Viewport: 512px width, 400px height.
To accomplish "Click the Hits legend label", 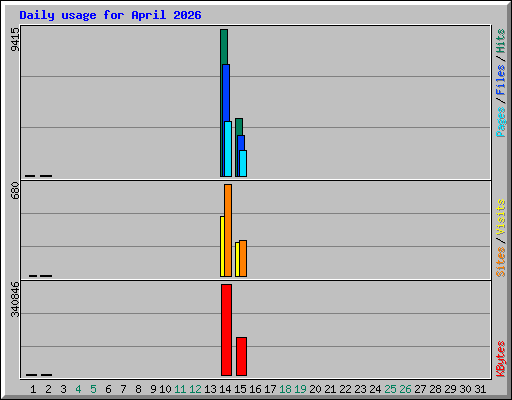I will click(x=500, y=41).
